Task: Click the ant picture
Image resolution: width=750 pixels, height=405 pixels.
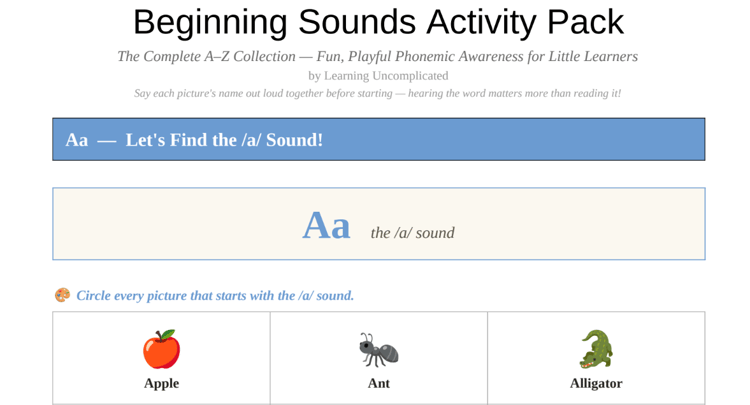Action: coord(379,350)
